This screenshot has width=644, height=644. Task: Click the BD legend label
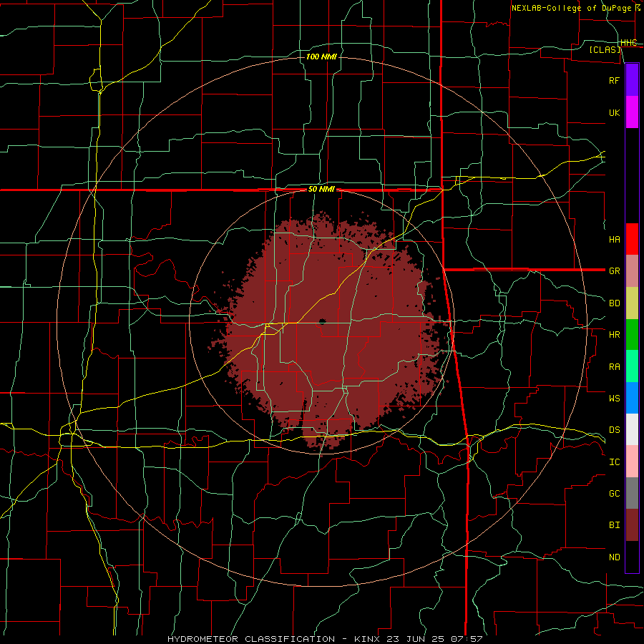coord(614,303)
